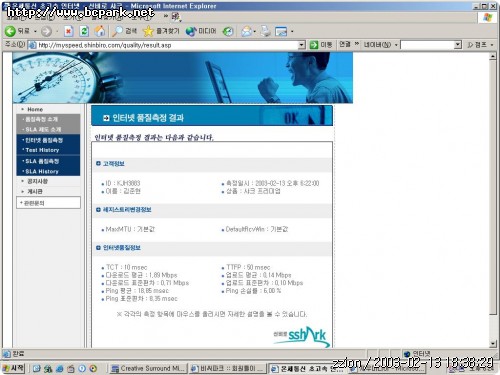The height and width of the screenshot is (375, 500).
Task: Click the vertical scrollbar thumb
Action: (493, 187)
